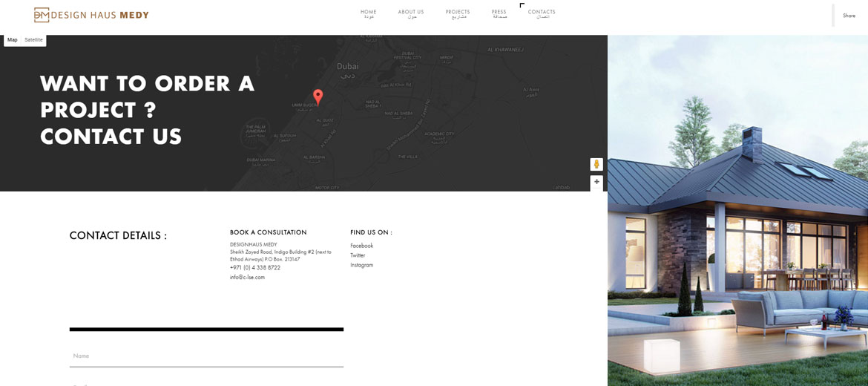Navigate to the Press section
868x386 pixels.
[499, 13]
